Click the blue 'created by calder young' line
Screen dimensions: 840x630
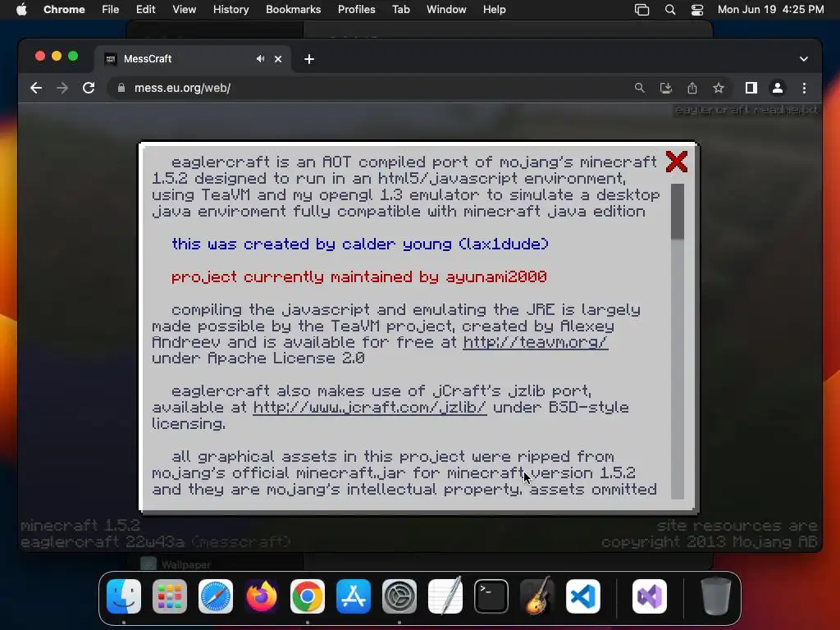(x=360, y=244)
